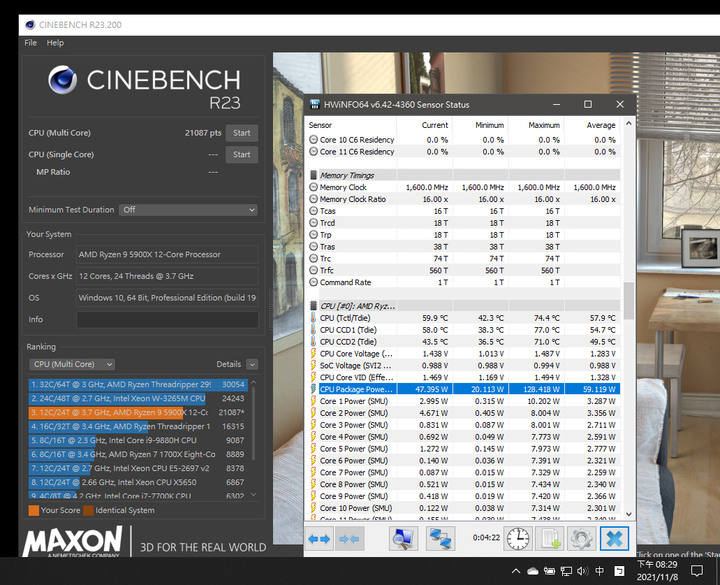720x585 pixels.
Task: Show hidden tray icons with the up chevron
Action: coord(516,571)
